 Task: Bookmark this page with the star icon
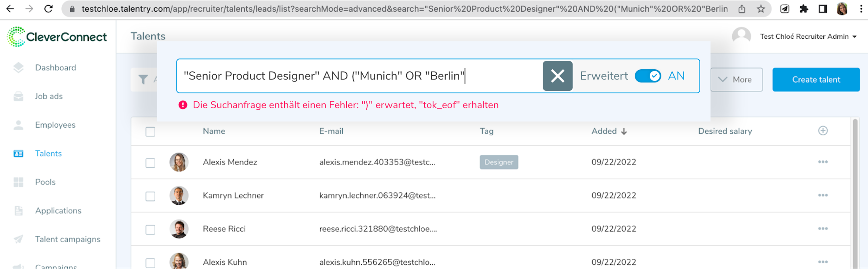(x=760, y=9)
